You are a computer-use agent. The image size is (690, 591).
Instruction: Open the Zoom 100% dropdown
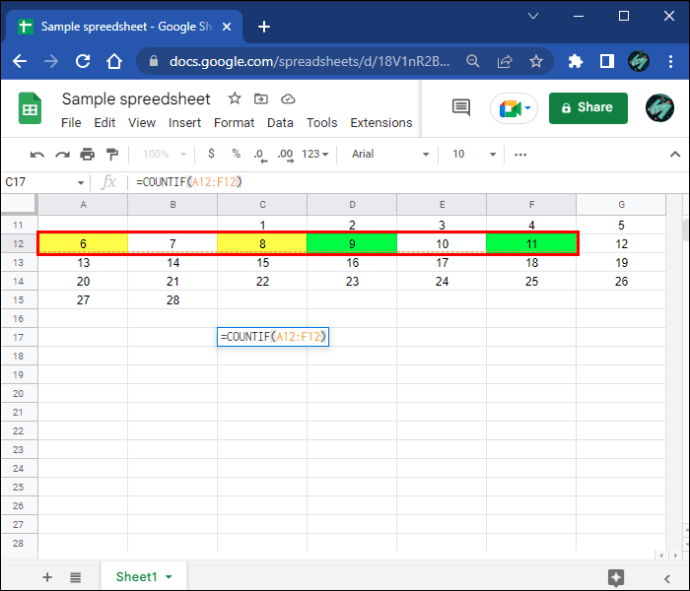(x=165, y=154)
